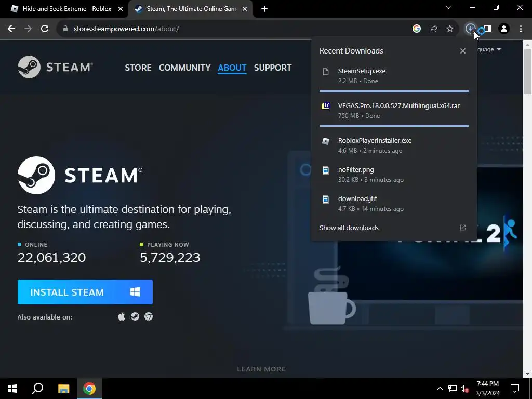Click the open-in-new-tab downloads icon
Viewport: 532px width, 399px height.
[x=463, y=228]
